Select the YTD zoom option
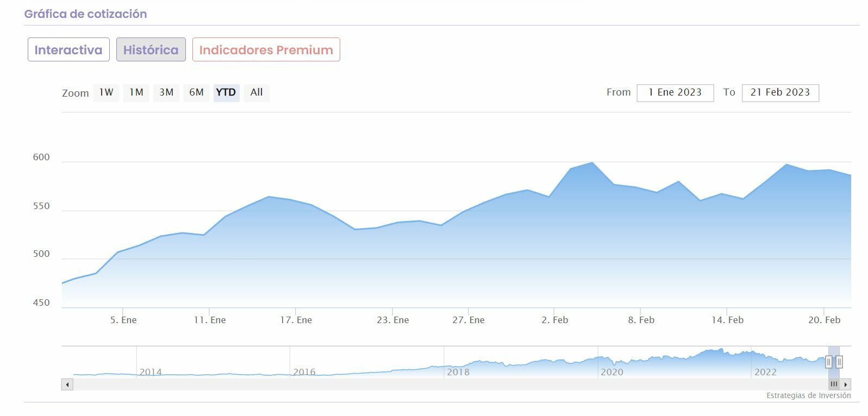This screenshot has height=416, width=868. coord(226,93)
